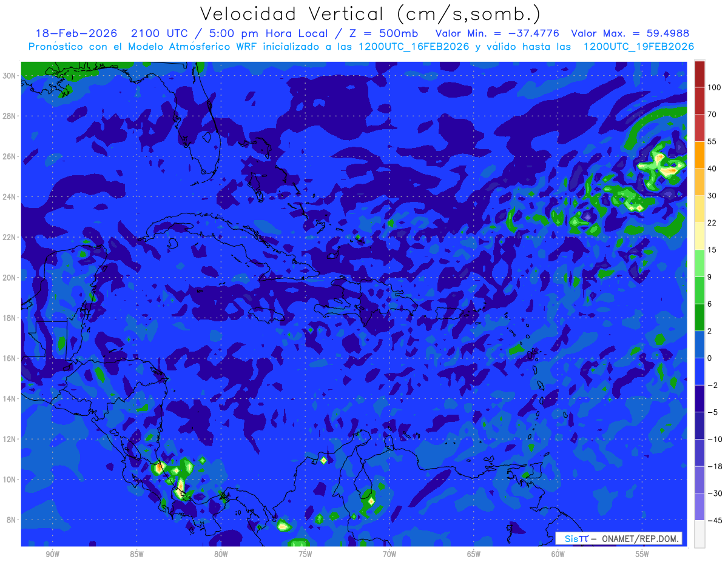Image resolution: width=728 pixels, height=562 pixels.
Task: Click the '40' value on the color scale
Action: tap(712, 169)
